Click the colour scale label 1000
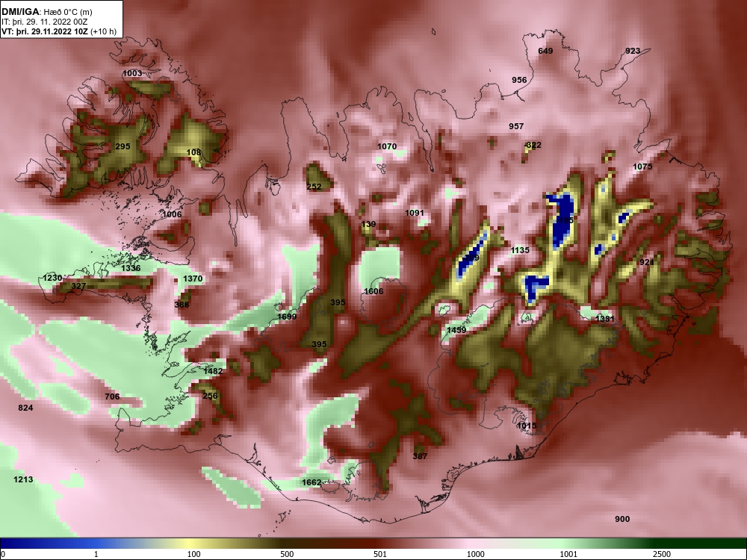 point(476,554)
